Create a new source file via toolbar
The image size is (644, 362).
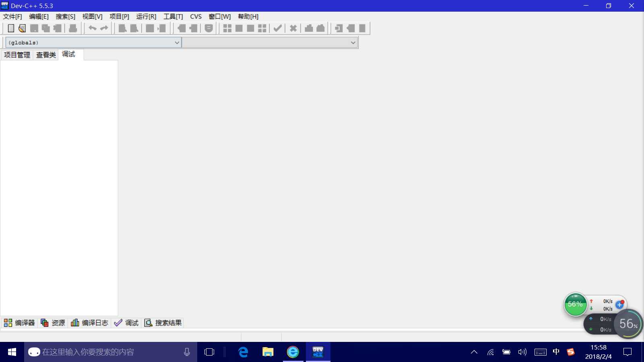pos(11,28)
